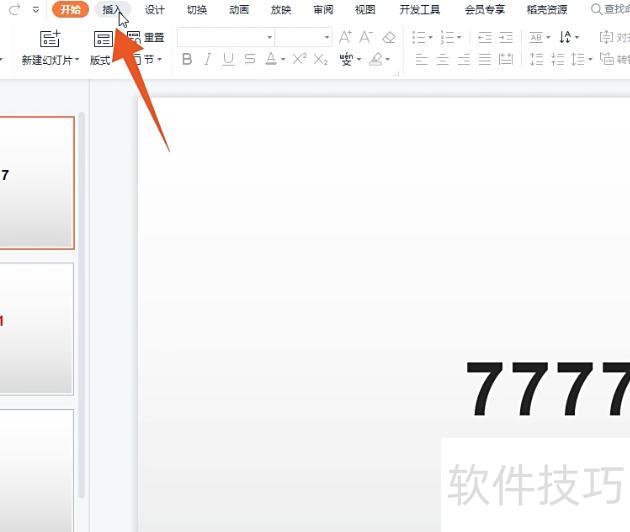Open the font size dropdown arrow
The image size is (630, 532).
327,38
